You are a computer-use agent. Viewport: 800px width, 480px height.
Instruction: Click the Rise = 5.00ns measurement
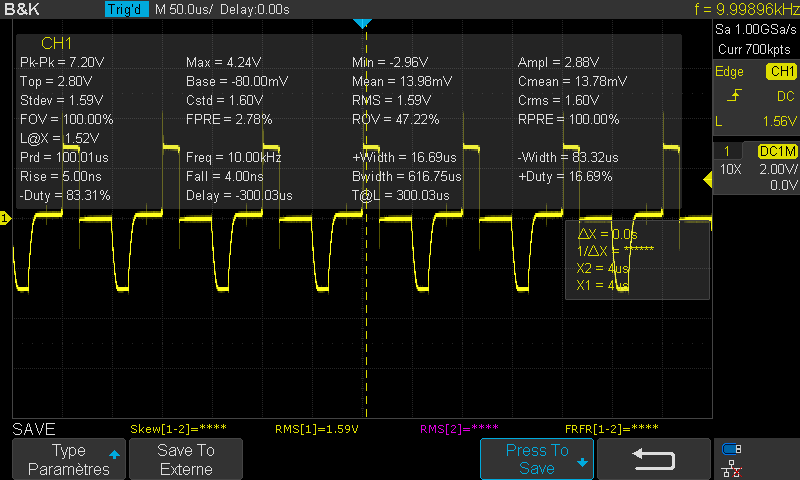61,176
